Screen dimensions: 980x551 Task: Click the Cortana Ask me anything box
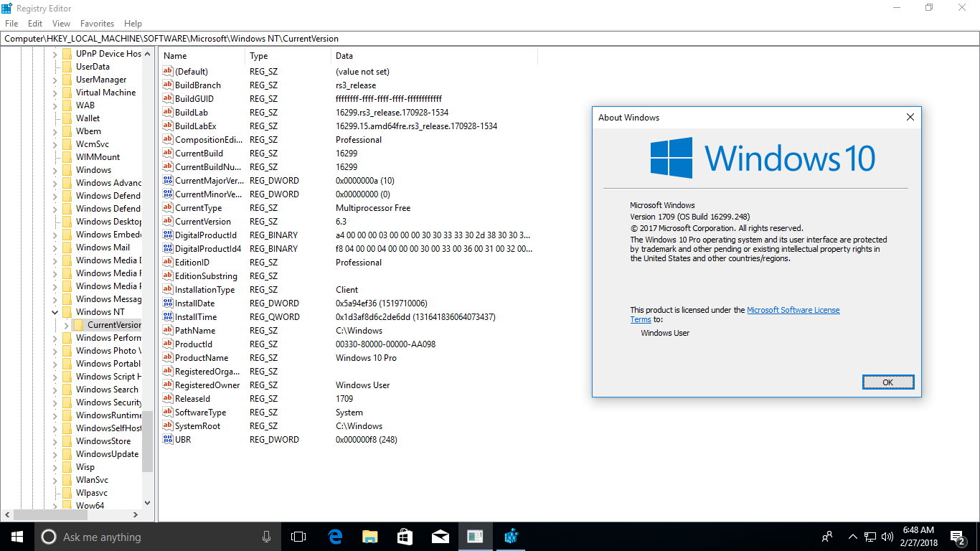point(158,537)
